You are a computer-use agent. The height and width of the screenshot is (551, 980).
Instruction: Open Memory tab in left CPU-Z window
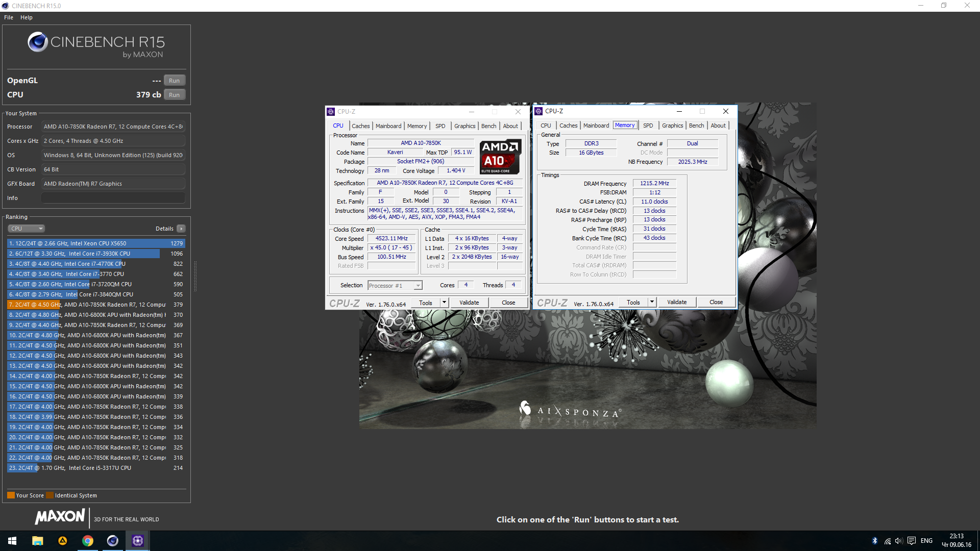coord(417,126)
